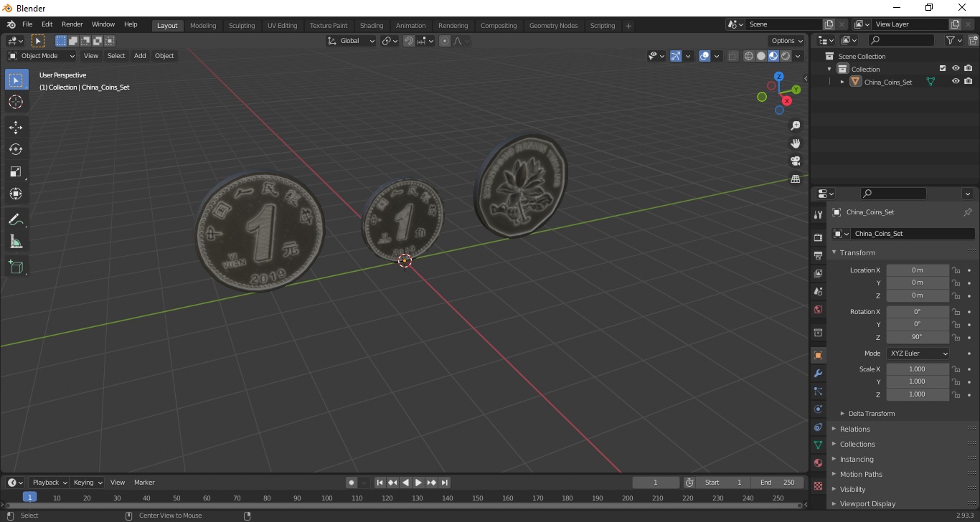This screenshot has height=522, width=980.
Task: Disable China_Coins_Set in renders camera icon
Action: coord(969,82)
